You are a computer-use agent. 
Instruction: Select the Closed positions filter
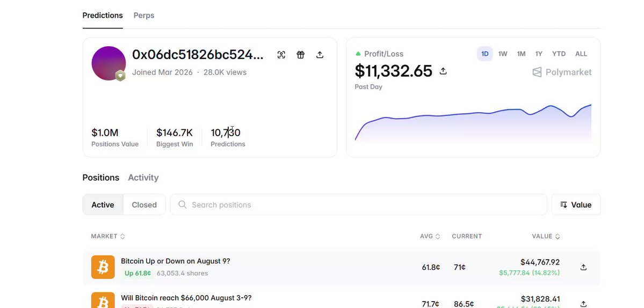pyautogui.click(x=144, y=204)
